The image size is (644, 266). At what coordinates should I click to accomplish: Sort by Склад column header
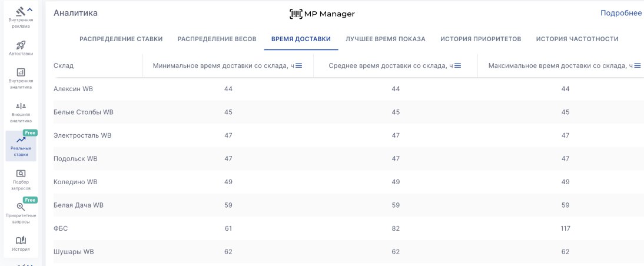pyautogui.click(x=64, y=65)
